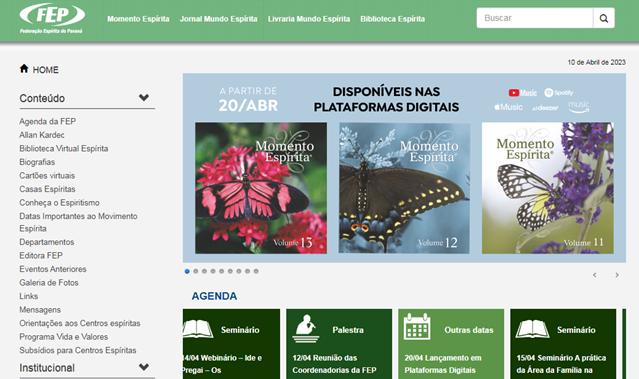Click the open book icon on the 15/04 Seminário card
Viewport: 639px width, 379px height.
(x=532, y=329)
